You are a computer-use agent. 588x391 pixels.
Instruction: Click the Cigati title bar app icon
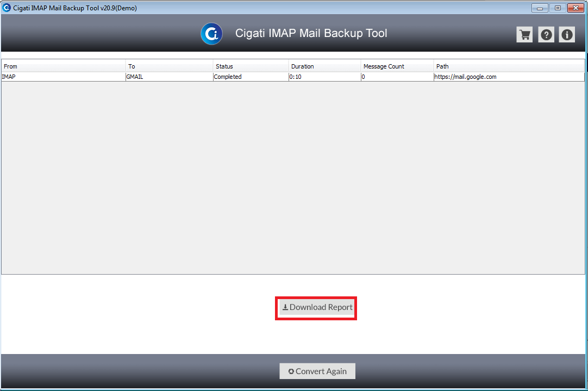click(x=7, y=8)
